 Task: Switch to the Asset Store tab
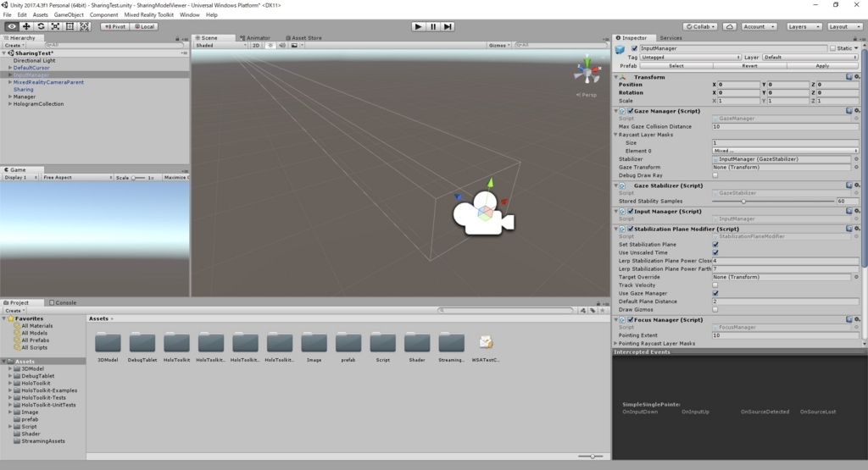pos(303,38)
